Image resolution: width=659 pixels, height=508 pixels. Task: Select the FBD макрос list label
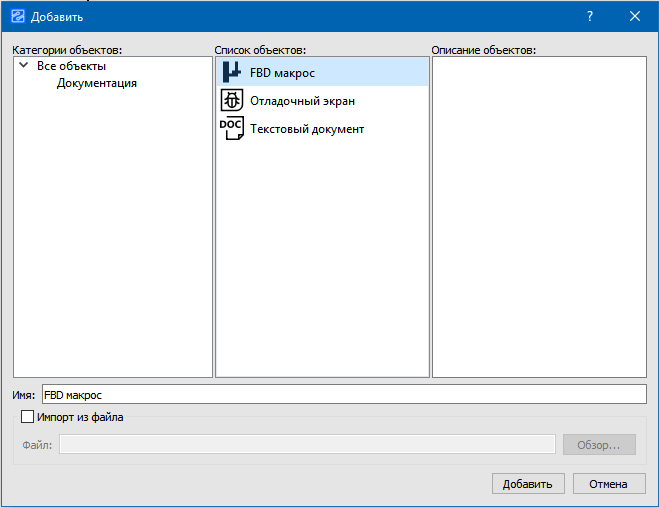(282, 73)
